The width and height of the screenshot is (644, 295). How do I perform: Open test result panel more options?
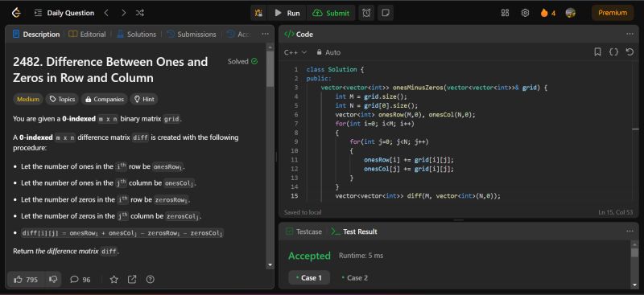(x=630, y=231)
